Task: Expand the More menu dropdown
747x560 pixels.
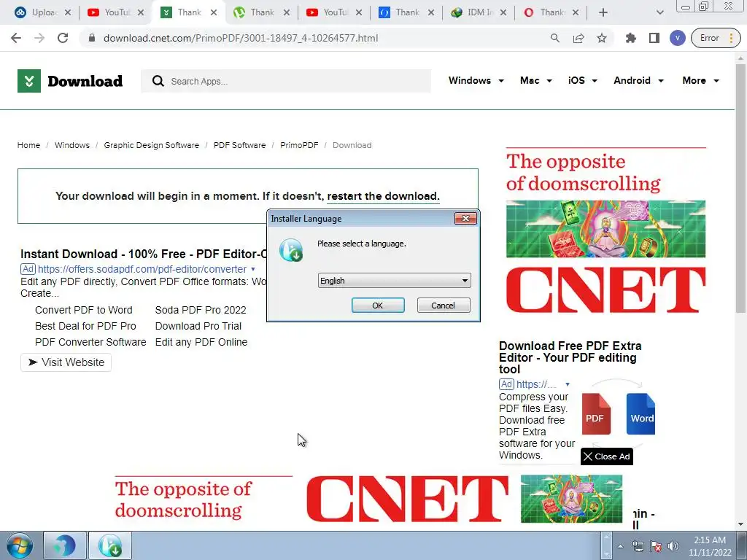Action: [x=700, y=80]
